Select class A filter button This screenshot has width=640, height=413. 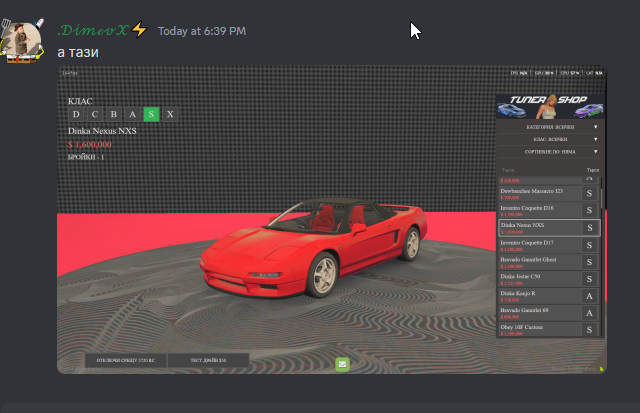132,114
